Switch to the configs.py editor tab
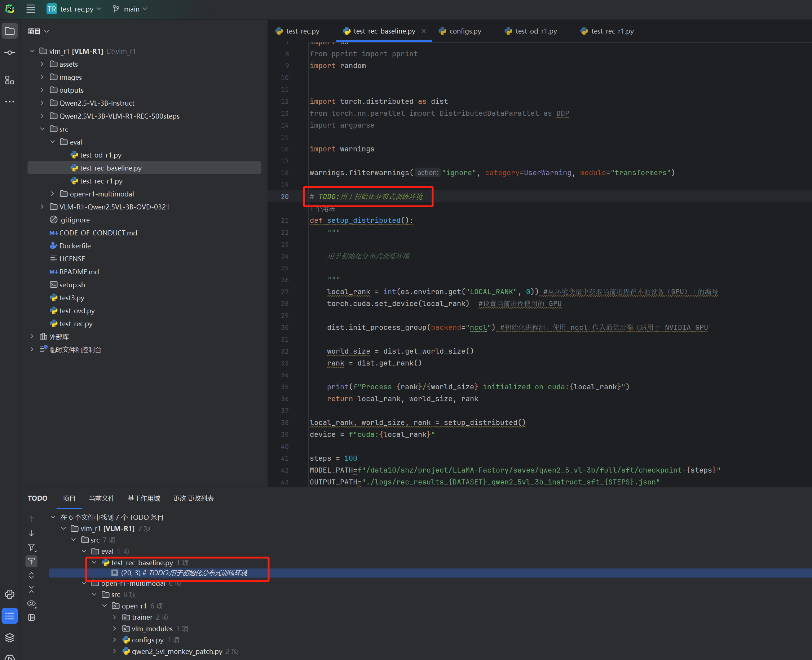 pos(465,31)
